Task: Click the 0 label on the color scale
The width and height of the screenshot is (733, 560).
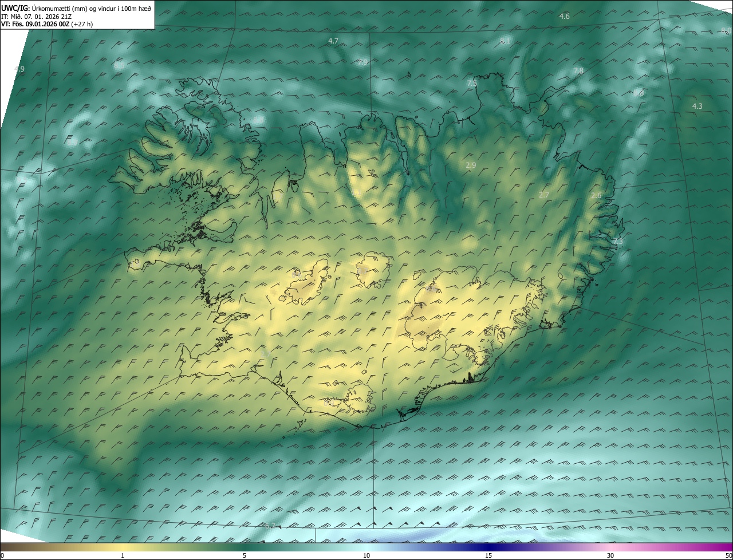Action: pyautogui.click(x=2, y=555)
